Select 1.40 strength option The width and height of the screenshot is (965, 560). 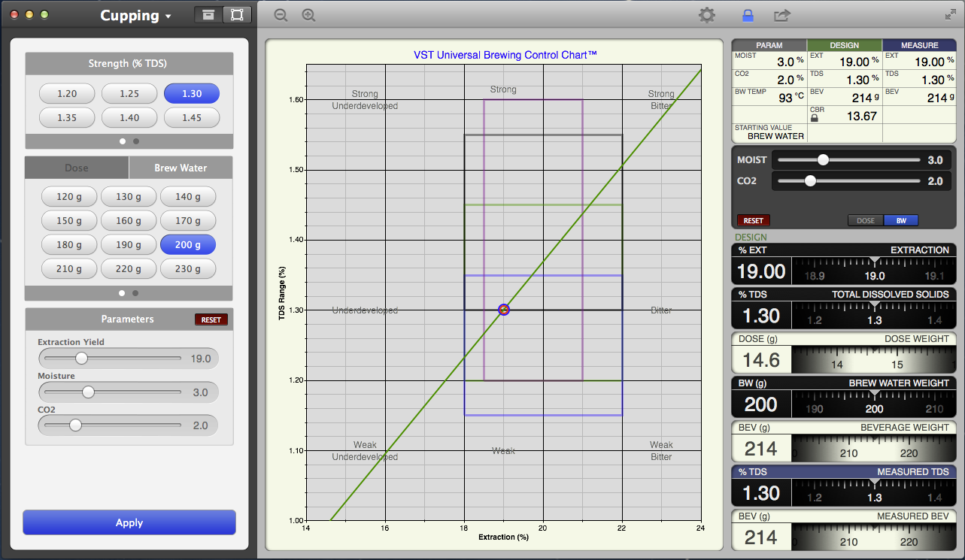pos(129,118)
